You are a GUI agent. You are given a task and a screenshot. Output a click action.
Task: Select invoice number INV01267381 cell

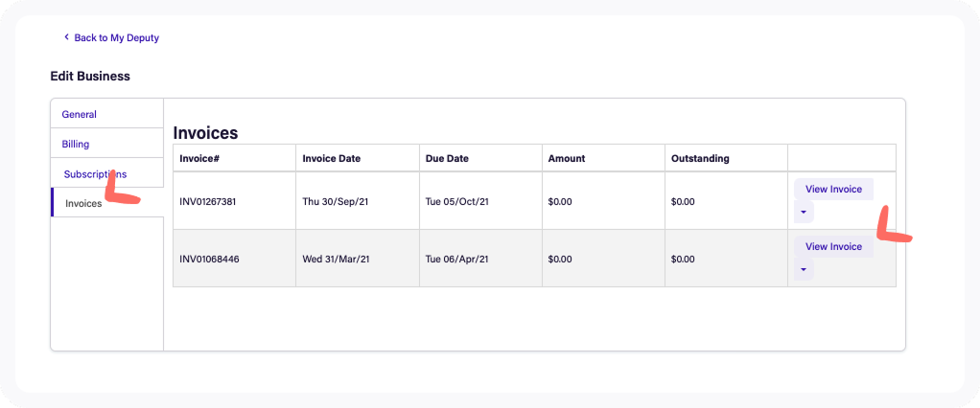209,201
